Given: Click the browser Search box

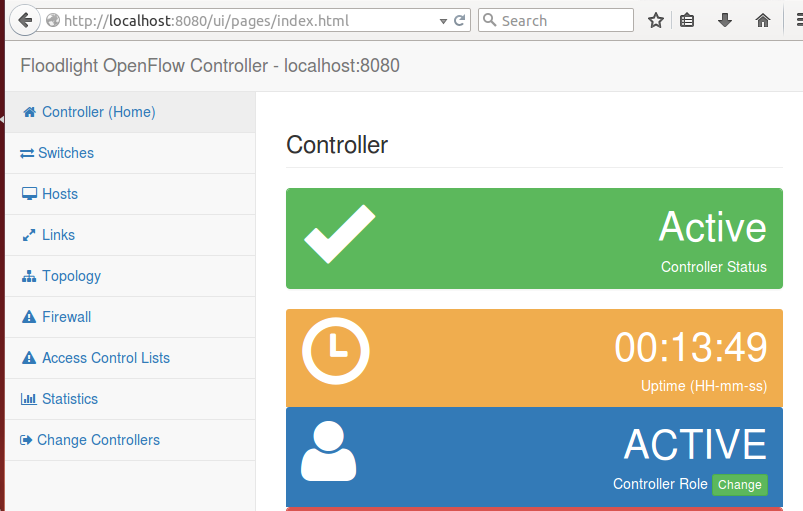Looking at the screenshot, I should tap(556, 20).
